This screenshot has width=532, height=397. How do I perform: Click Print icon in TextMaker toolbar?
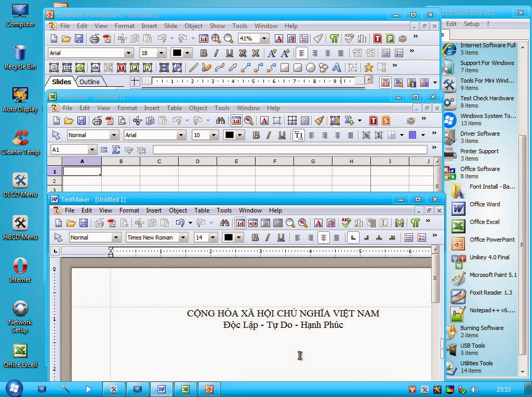[99, 223]
